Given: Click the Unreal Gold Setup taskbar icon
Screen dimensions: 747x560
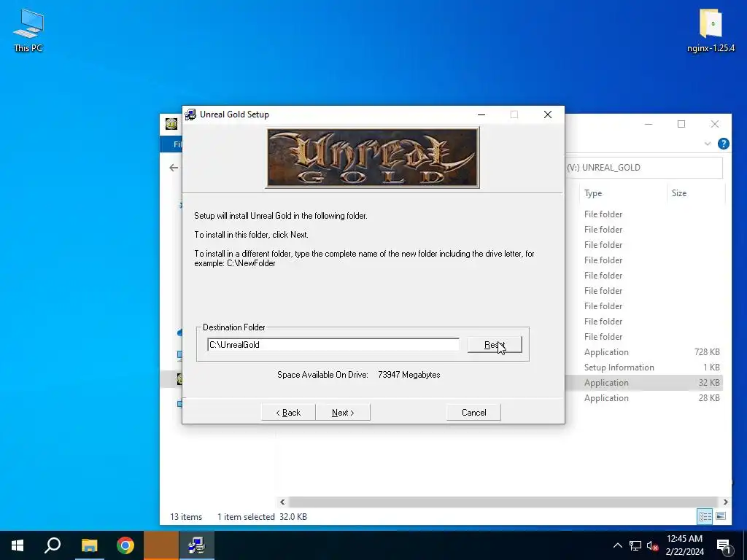Looking at the screenshot, I should 197,545.
